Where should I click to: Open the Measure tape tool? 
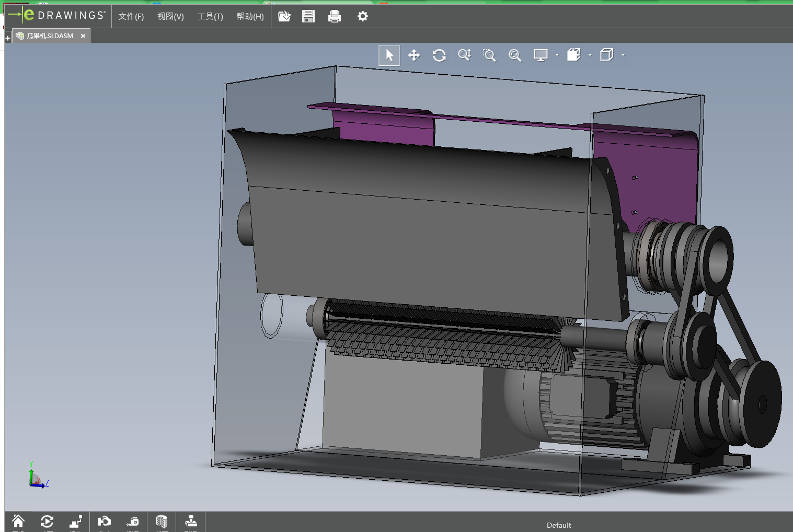coord(133,522)
